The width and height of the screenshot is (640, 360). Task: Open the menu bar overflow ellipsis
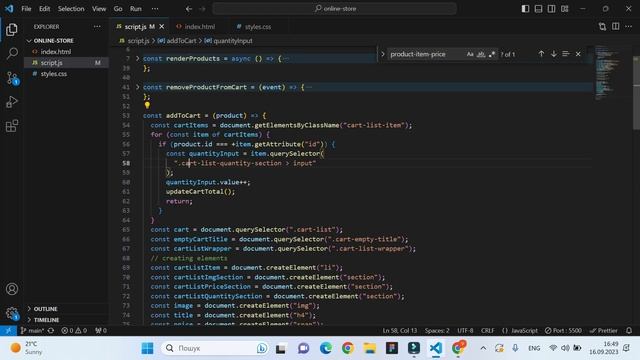[155, 9]
